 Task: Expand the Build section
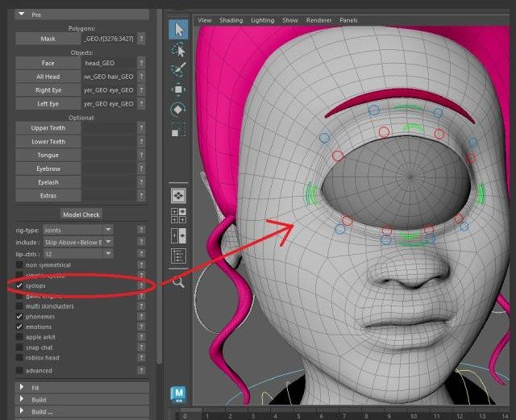(x=81, y=400)
